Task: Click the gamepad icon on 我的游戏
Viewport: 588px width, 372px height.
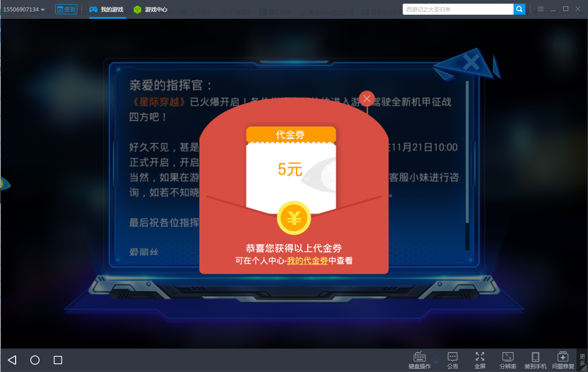Action: pyautogui.click(x=93, y=9)
